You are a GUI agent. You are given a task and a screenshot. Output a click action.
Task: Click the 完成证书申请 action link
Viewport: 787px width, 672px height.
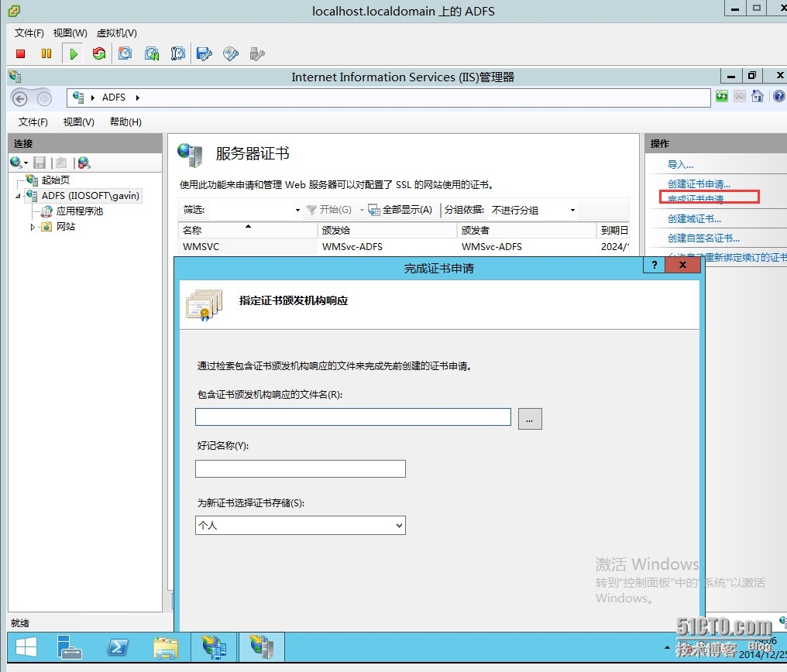coord(696,199)
